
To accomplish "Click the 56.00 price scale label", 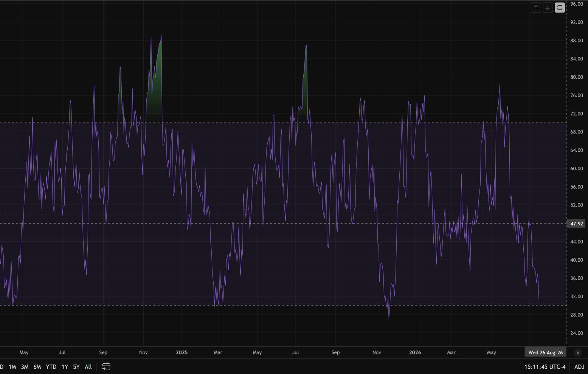I will click(577, 187).
